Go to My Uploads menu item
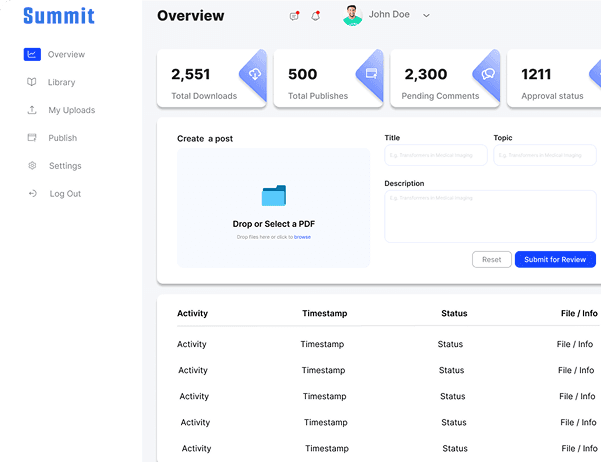 [x=71, y=110]
